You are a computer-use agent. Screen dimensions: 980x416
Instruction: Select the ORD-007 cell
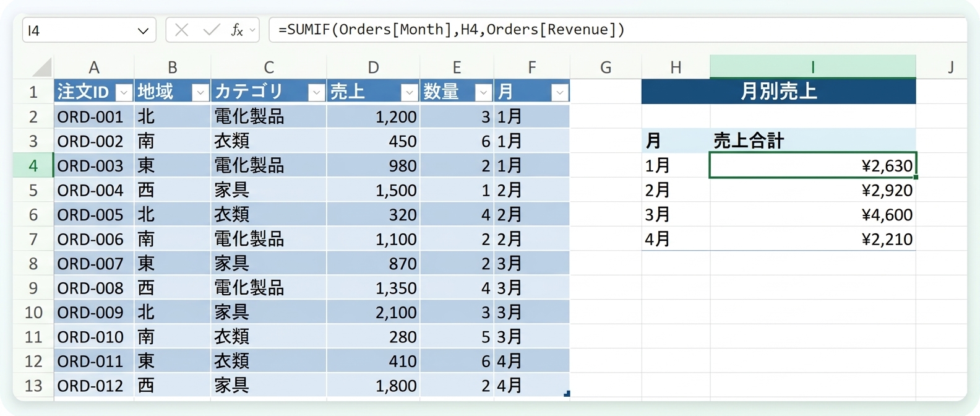coord(94,264)
